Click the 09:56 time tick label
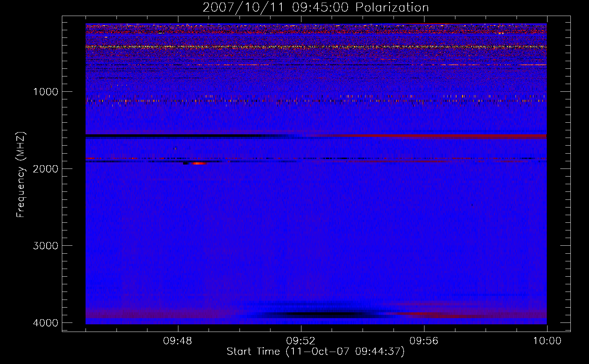 [x=424, y=341]
